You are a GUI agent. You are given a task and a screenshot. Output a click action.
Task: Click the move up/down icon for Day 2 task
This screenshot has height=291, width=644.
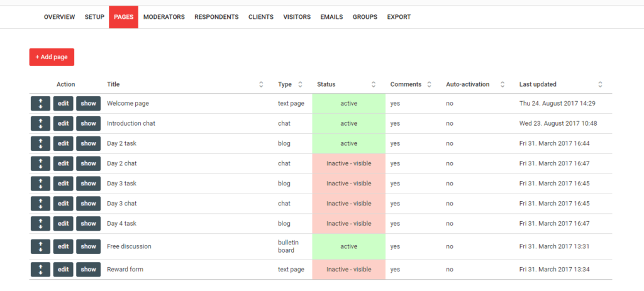40,144
